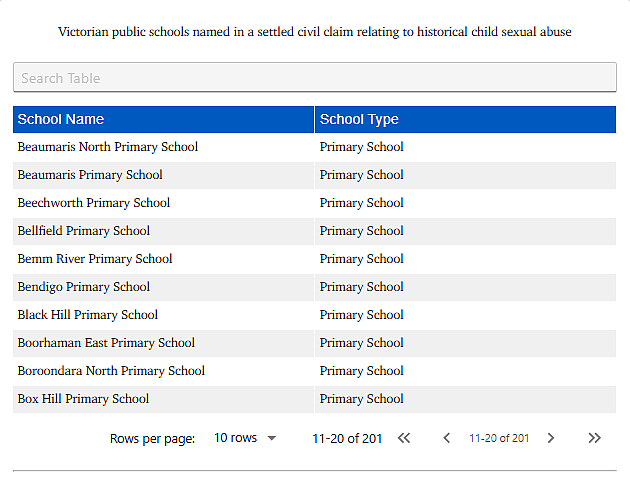Go to the next page of results

point(550,438)
